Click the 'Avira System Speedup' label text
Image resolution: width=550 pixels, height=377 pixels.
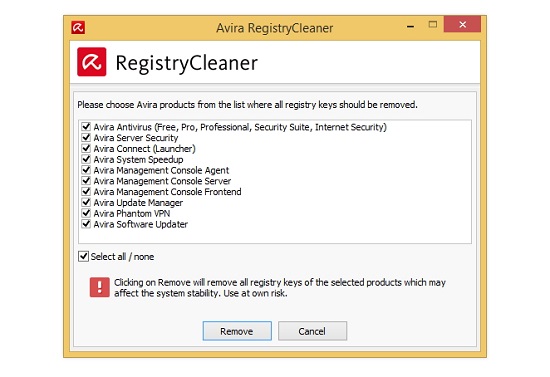pyautogui.click(x=138, y=160)
